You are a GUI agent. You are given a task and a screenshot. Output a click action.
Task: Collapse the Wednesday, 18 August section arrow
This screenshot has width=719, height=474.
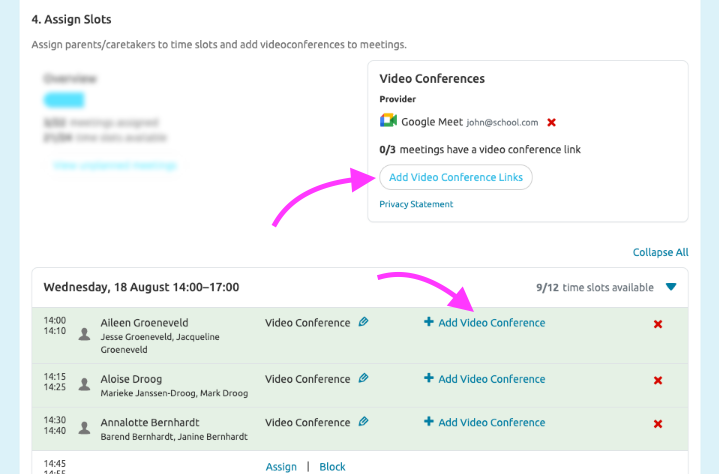tap(671, 287)
